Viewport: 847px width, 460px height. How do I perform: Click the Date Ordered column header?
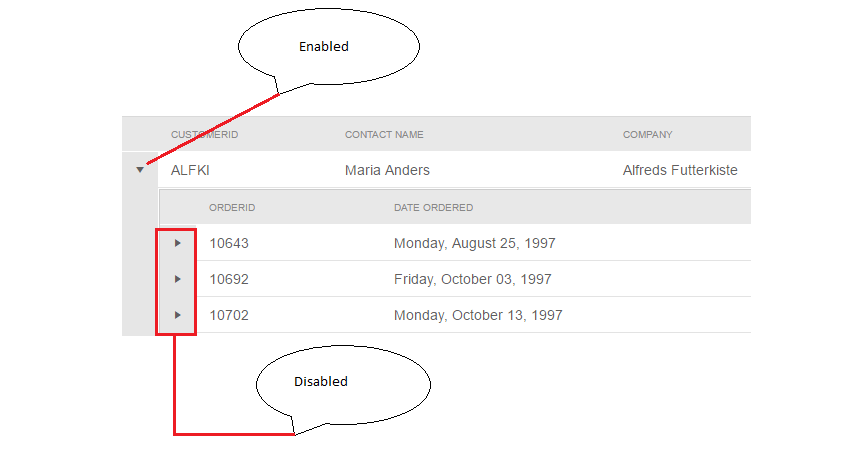[433, 208]
